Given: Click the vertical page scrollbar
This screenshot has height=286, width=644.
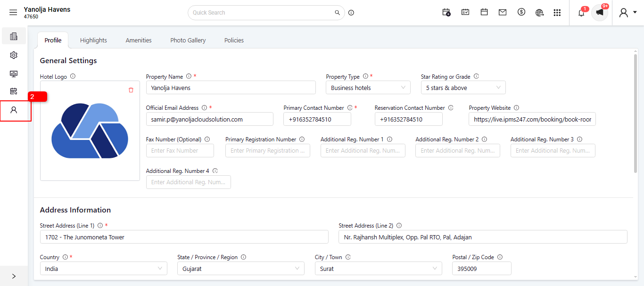Looking at the screenshot, I should [636, 113].
